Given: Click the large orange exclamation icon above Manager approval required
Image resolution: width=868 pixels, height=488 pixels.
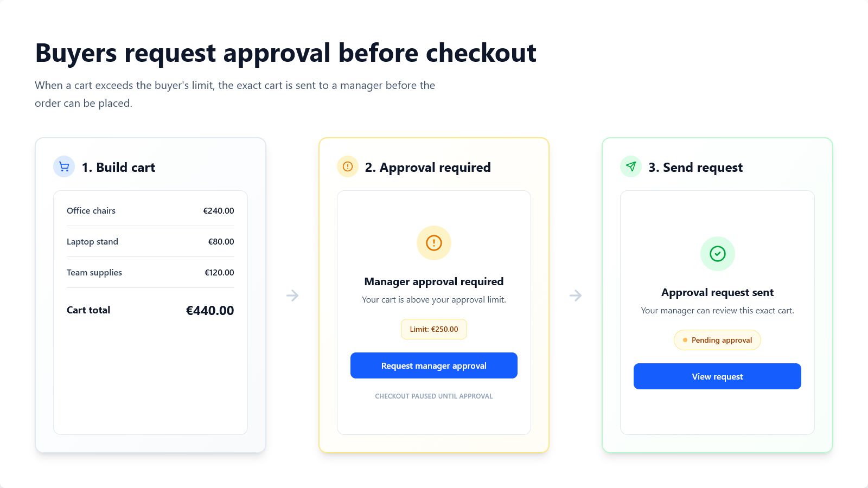Looking at the screenshot, I should (x=434, y=243).
